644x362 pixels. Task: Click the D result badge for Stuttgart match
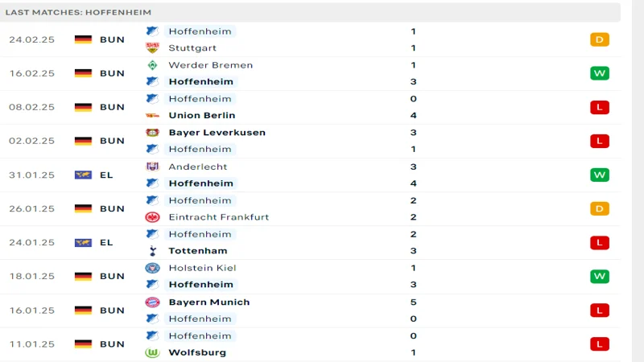tap(600, 39)
